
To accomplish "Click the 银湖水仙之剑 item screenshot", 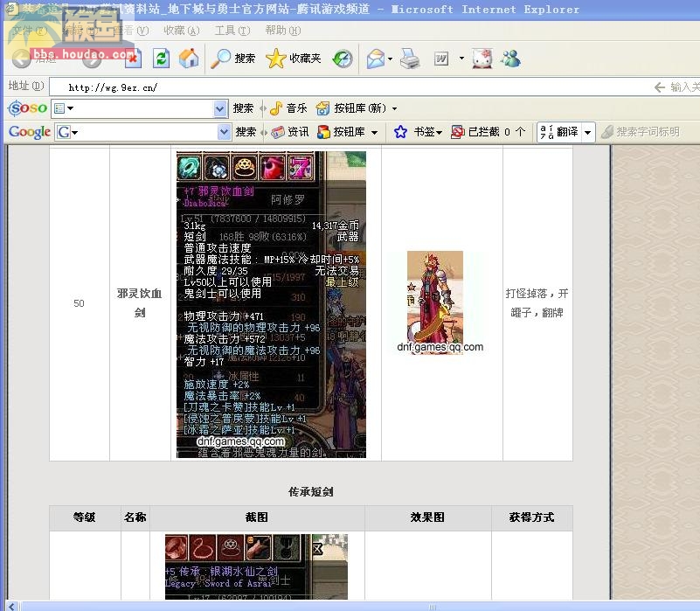I will click(x=256, y=566).
